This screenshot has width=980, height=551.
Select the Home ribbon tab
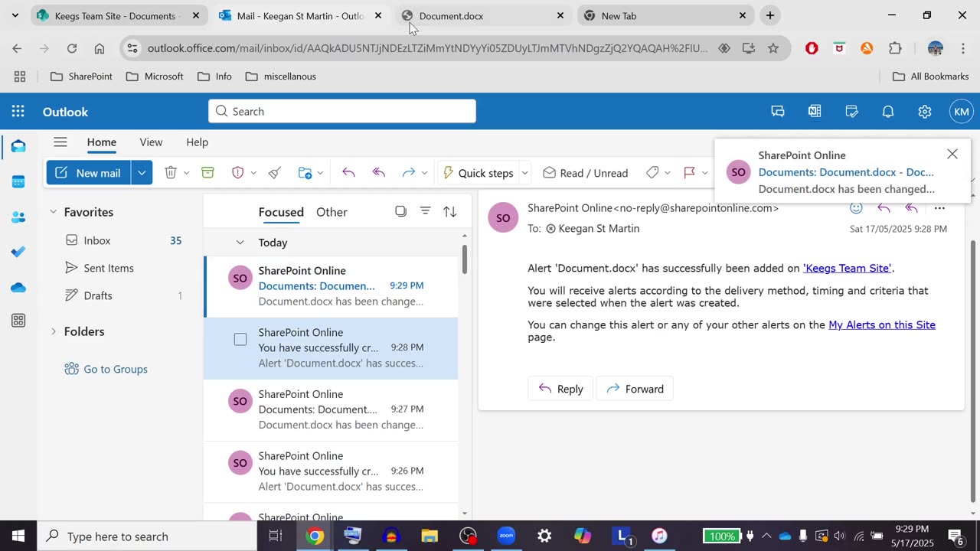[102, 142]
